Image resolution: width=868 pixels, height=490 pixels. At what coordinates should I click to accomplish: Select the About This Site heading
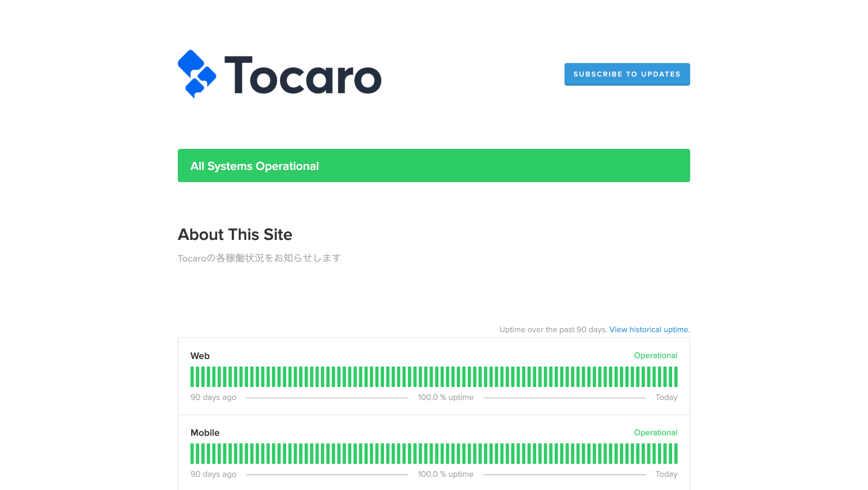pyautogui.click(x=235, y=234)
